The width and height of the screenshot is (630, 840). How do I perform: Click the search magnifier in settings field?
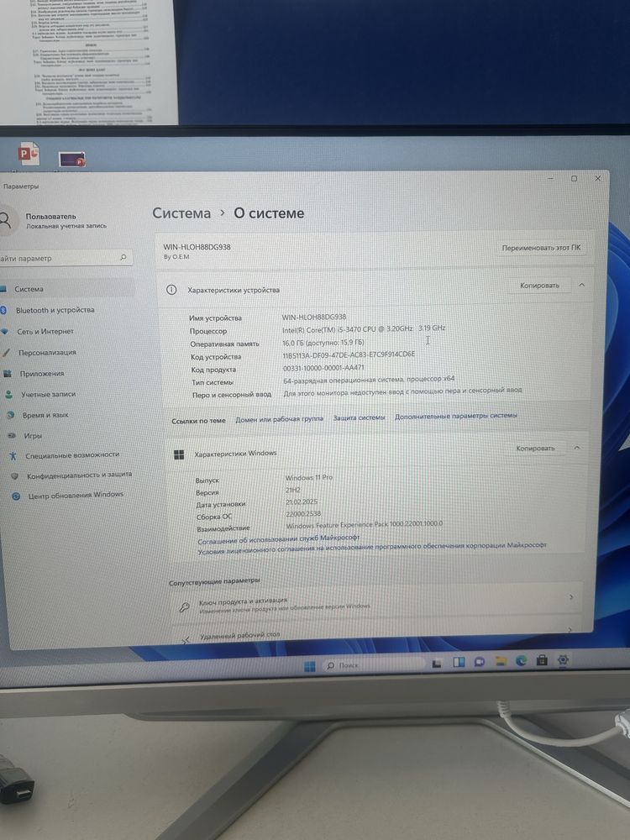tap(123, 258)
